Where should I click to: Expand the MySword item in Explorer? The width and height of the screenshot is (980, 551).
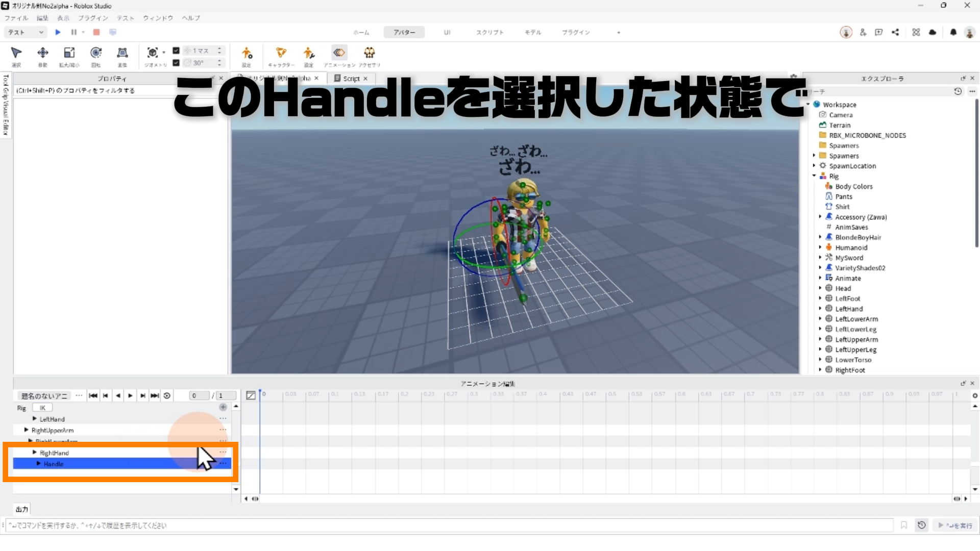pyautogui.click(x=820, y=258)
